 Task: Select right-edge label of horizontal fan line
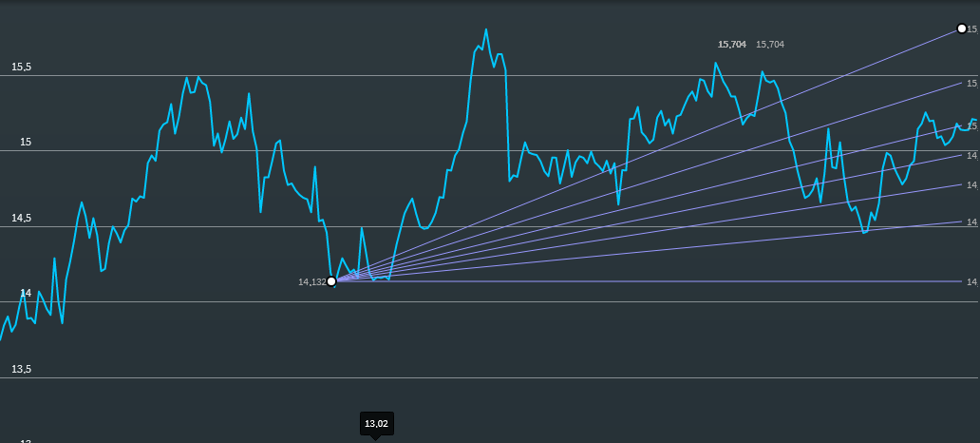pos(971,282)
